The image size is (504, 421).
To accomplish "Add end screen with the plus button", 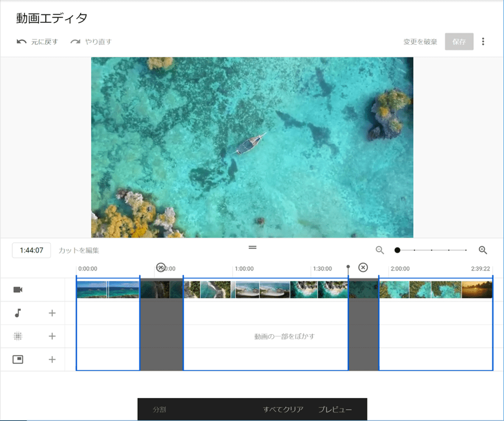I will click(52, 359).
